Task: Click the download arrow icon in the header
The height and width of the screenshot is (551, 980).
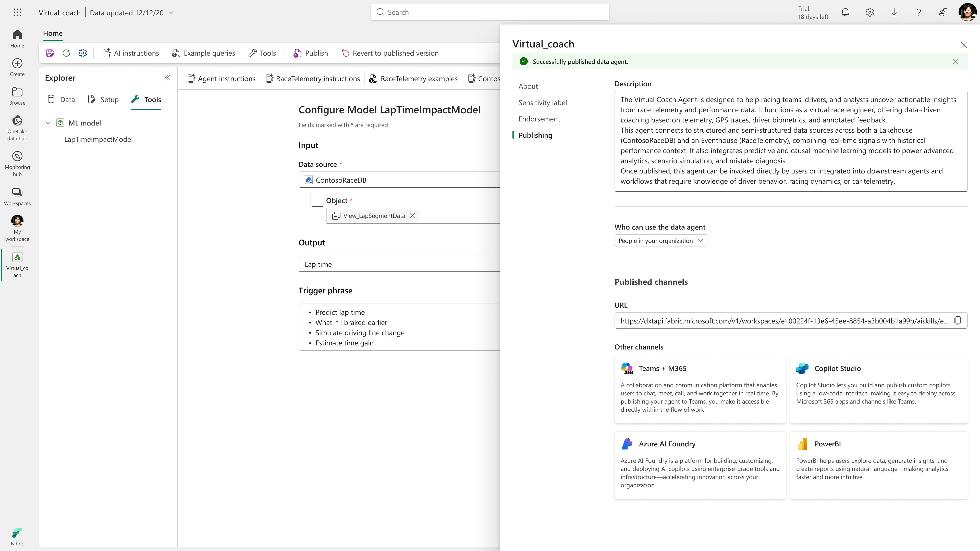Action: [894, 12]
